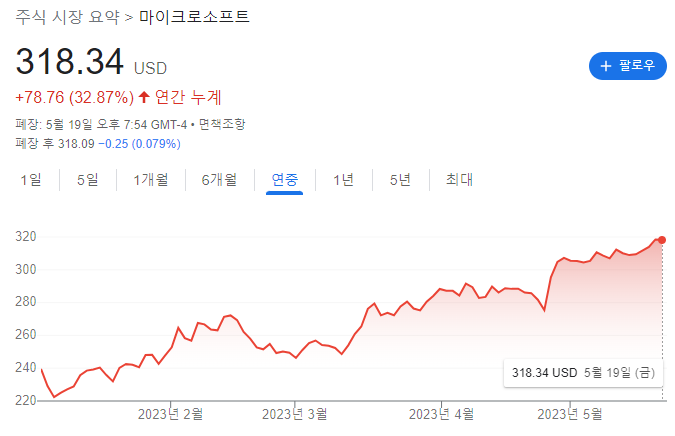Viewport: 675px width, 436px height.
Task: Select the 연중 year-to-date tab
Action: click(x=285, y=179)
